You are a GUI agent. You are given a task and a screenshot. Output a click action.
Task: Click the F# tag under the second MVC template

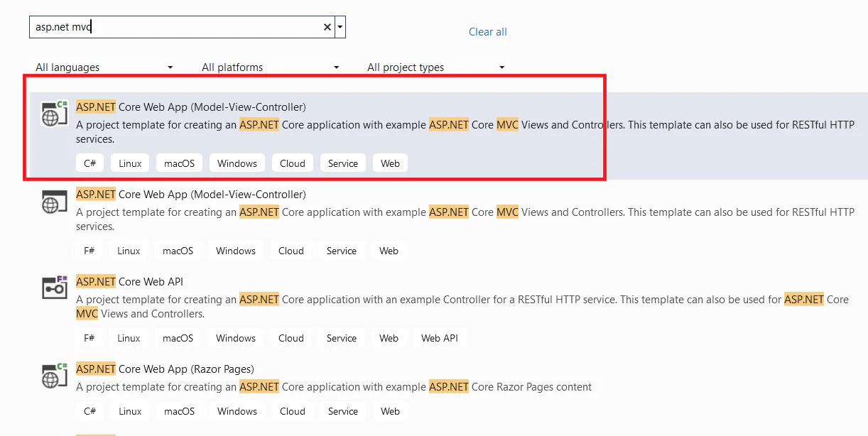coord(89,251)
